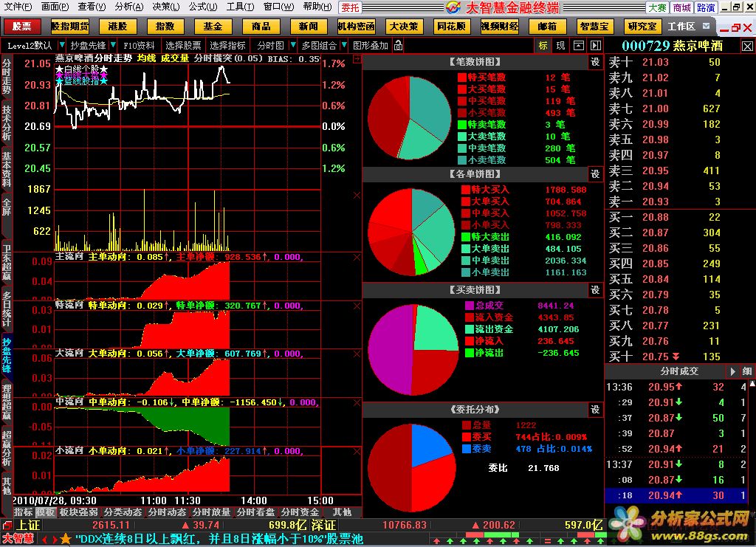The width and height of the screenshot is (756, 547).
Task: Open the 工作区 dropdown
Action: [x=707, y=26]
